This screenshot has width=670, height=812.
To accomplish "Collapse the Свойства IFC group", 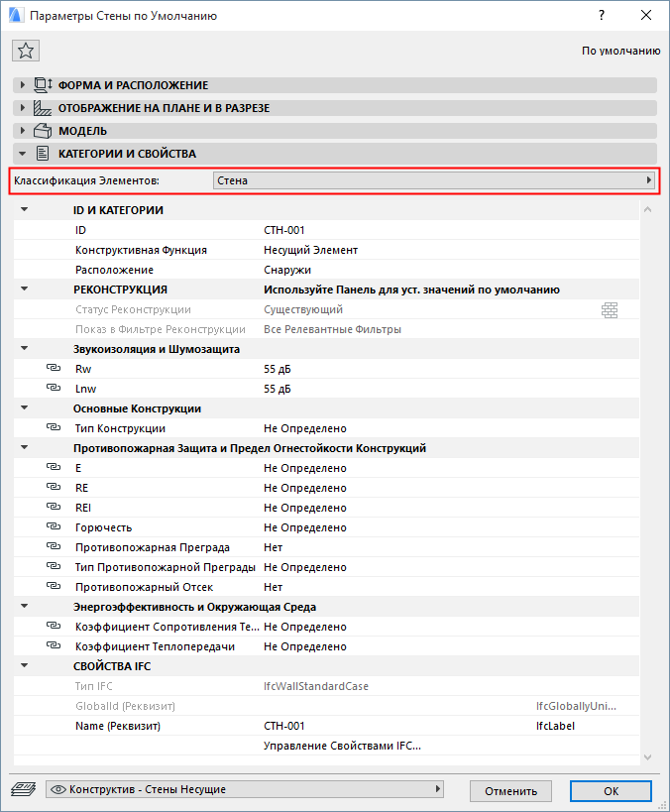I will [25, 666].
